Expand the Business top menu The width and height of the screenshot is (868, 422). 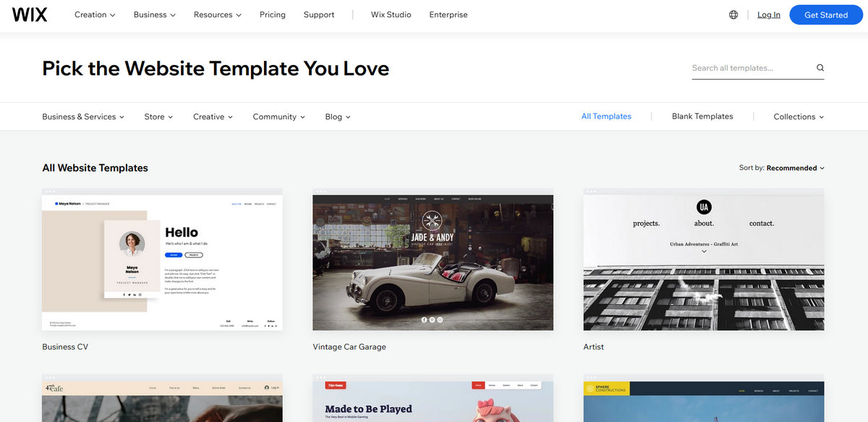(155, 14)
